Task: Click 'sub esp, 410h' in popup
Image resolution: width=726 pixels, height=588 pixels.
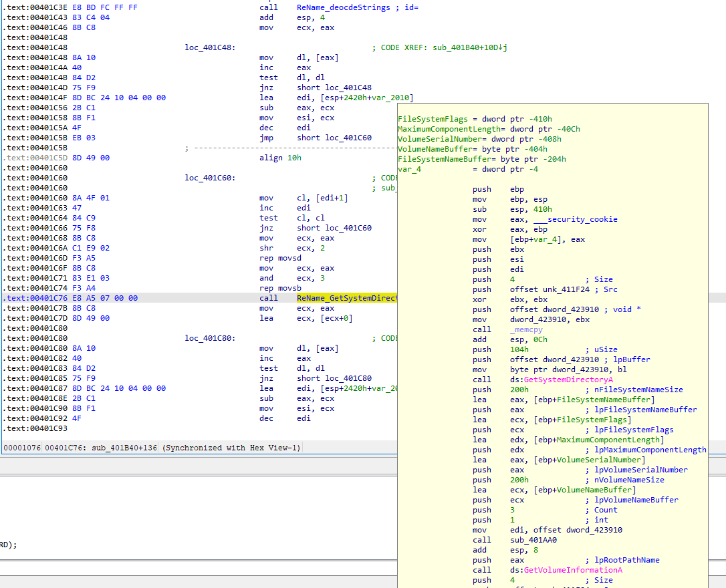Action: click(x=513, y=209)
